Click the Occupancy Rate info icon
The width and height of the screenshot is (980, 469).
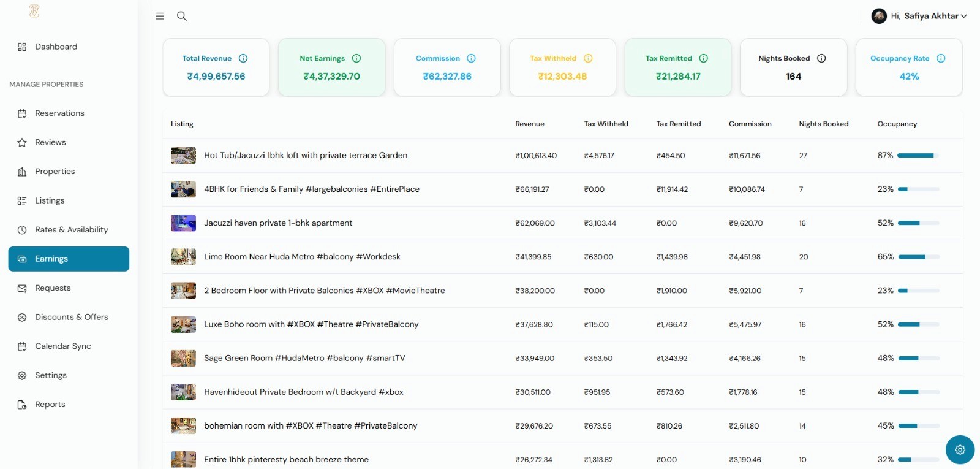click(941, 58)
